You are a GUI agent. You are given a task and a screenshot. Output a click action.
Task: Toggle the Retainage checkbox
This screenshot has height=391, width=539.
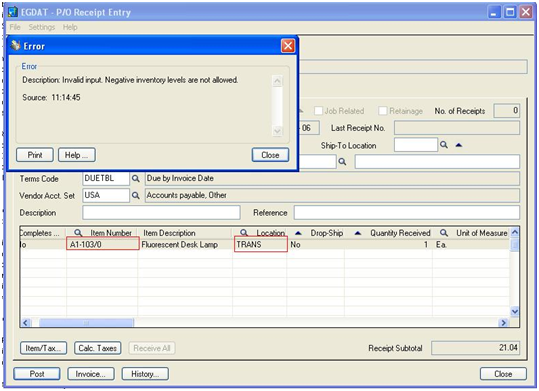(x=383, y=111)
